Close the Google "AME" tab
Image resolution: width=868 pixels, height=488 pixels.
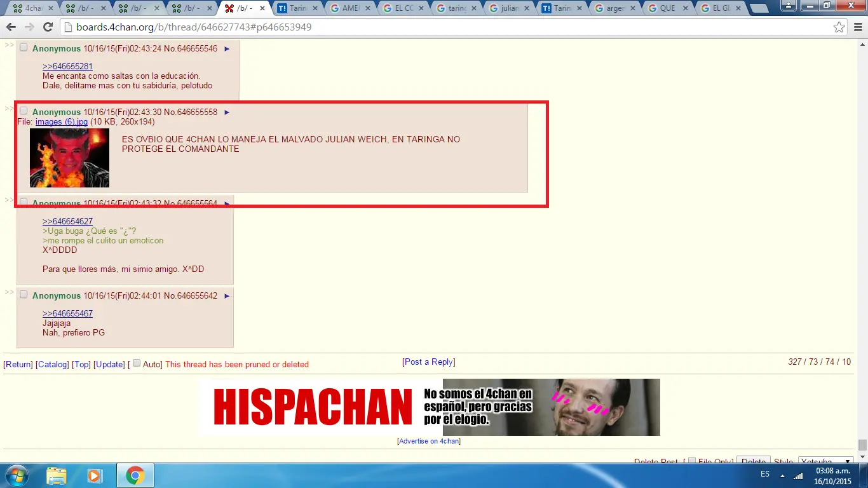(x=368, y=8)
